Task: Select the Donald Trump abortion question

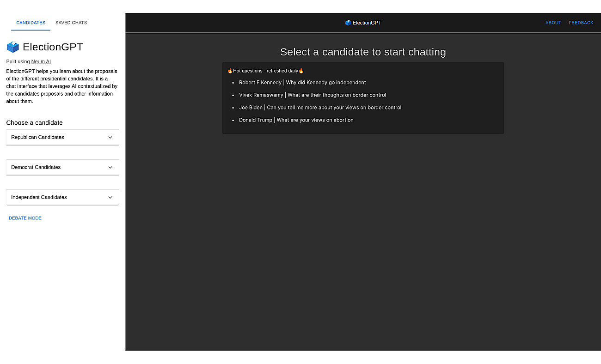Action: pos(296,120)
